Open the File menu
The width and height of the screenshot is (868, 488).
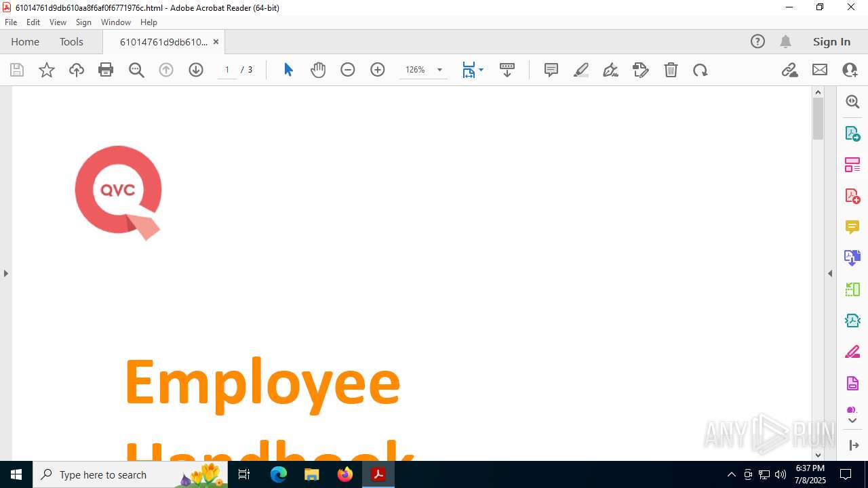pyautogui.click(x=11, y=22)
